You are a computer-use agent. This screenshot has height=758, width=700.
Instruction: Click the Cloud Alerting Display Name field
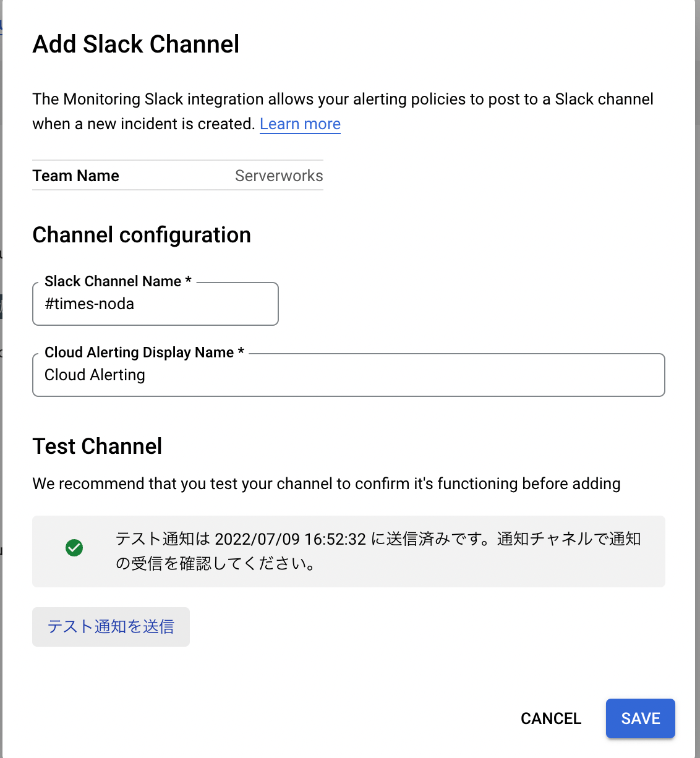pos(349,375)
